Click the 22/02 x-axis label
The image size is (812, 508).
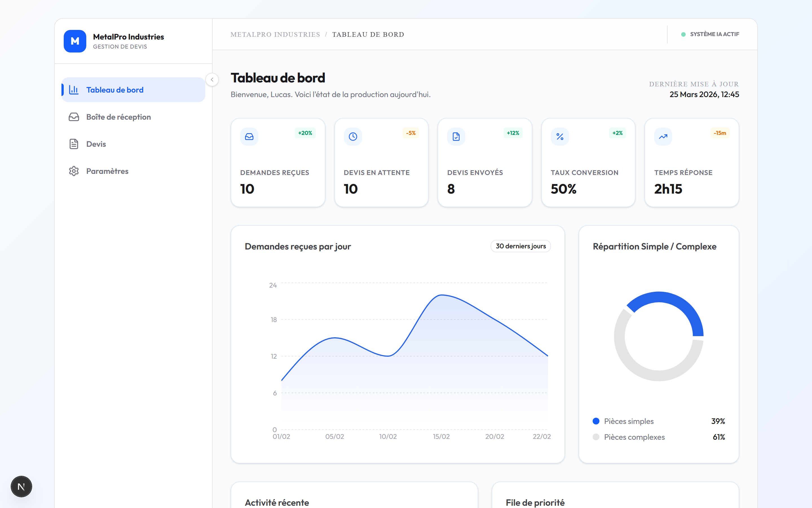pos(542,436)
